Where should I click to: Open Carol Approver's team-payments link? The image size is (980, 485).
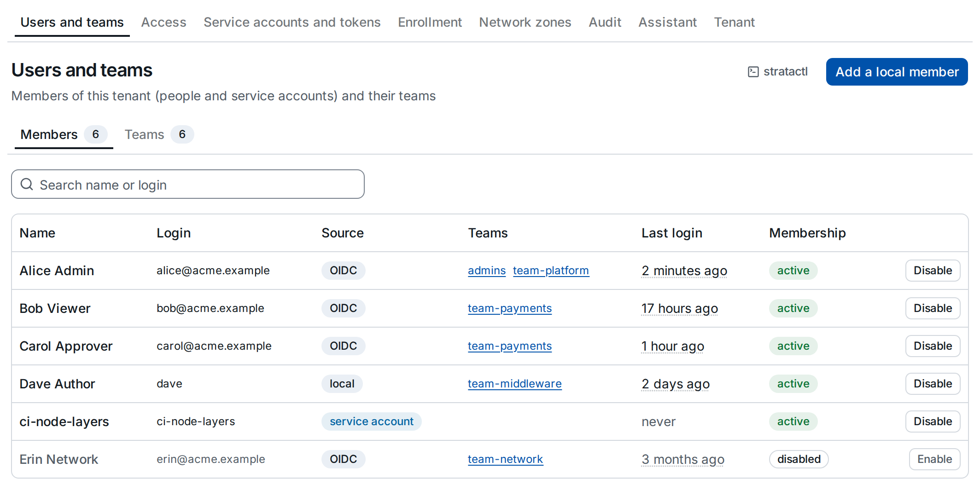coord(510,346)
